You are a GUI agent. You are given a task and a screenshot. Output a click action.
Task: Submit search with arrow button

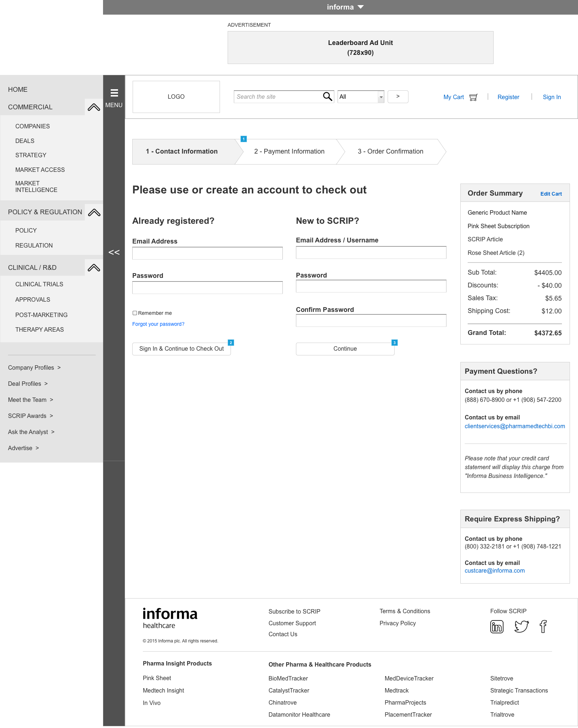click(398, 97)
